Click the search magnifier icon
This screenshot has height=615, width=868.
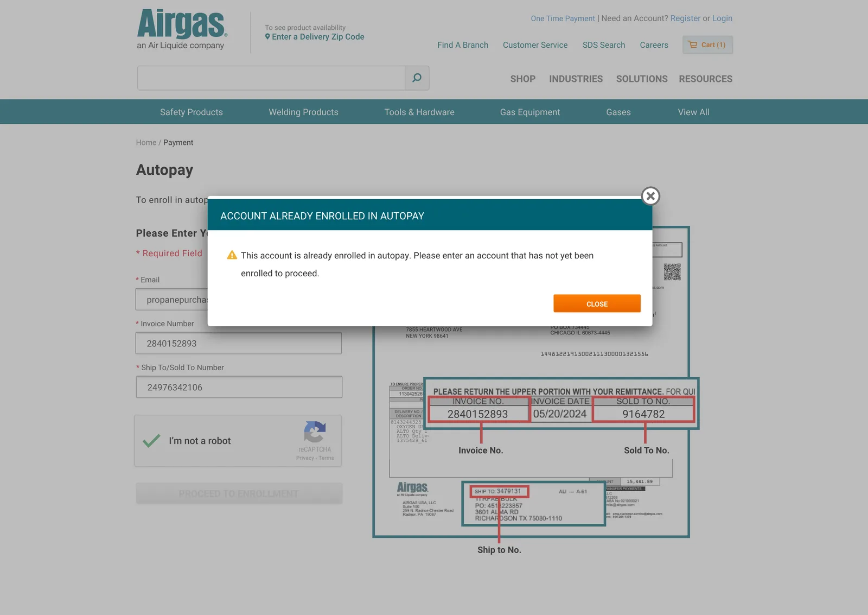[x=417, y=78]
